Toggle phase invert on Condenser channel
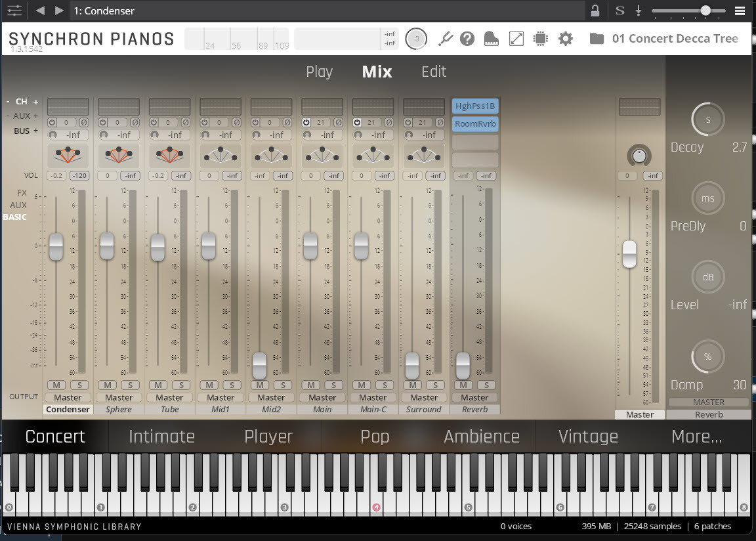The height and width of the screenshot is (541, 756). pos(83,123)
